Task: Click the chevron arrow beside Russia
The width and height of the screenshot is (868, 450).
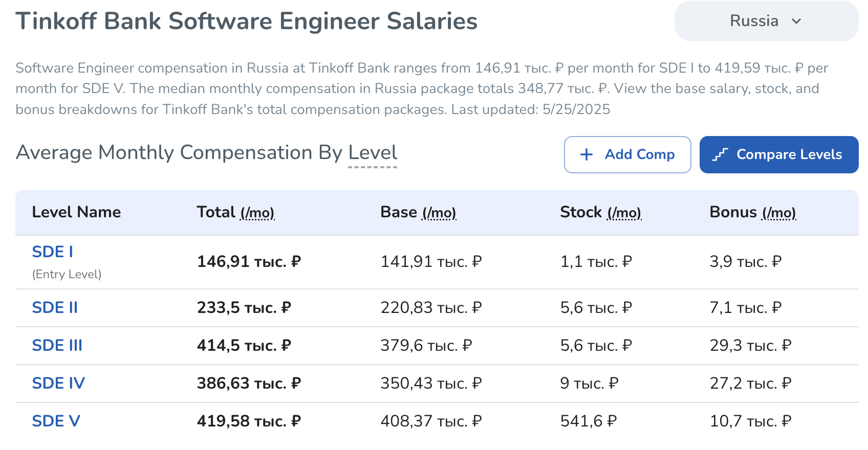Action: [x=796, y=21]
